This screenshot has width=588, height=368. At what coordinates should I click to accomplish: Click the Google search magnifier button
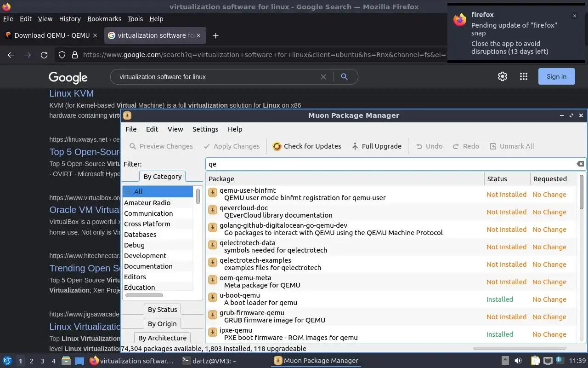pyautogui.click(x=344, y=77)
